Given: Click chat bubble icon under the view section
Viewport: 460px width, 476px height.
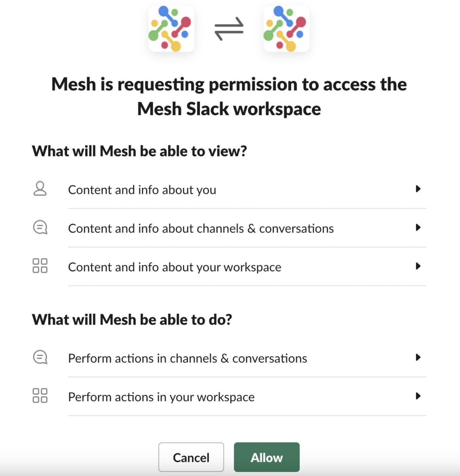Looking at the screenshot, I should (40, 227).
